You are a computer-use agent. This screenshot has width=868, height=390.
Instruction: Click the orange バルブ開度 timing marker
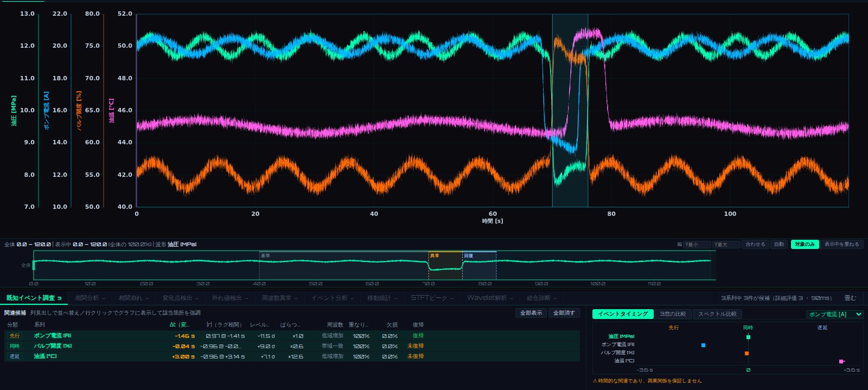746,353
